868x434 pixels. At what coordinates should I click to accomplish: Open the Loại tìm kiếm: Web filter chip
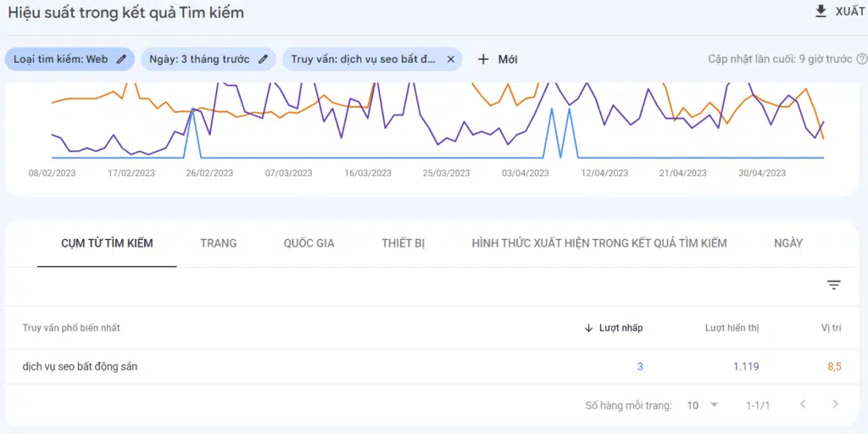(70, 59)
